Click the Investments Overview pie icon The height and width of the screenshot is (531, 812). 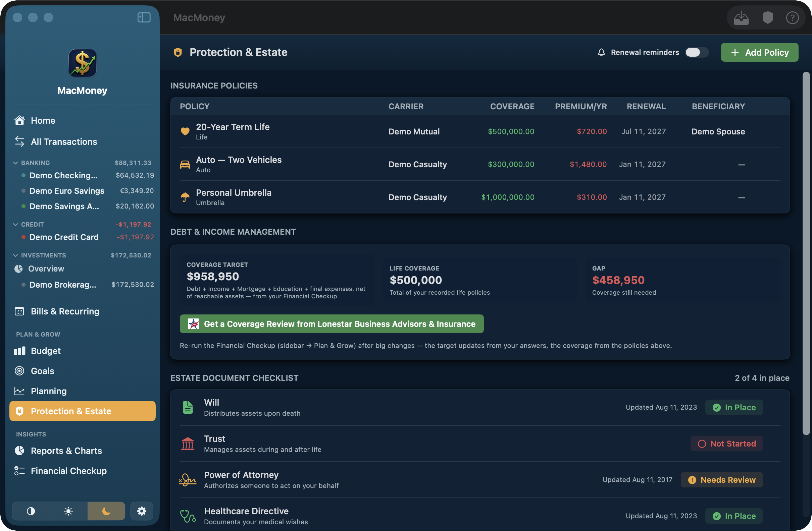click(x=18, y=269)
